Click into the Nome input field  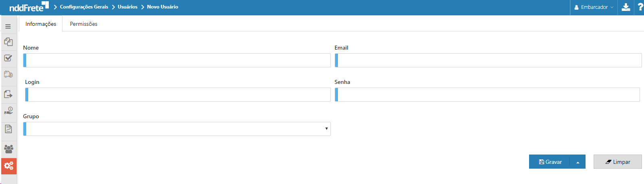(x=177, y=61)
